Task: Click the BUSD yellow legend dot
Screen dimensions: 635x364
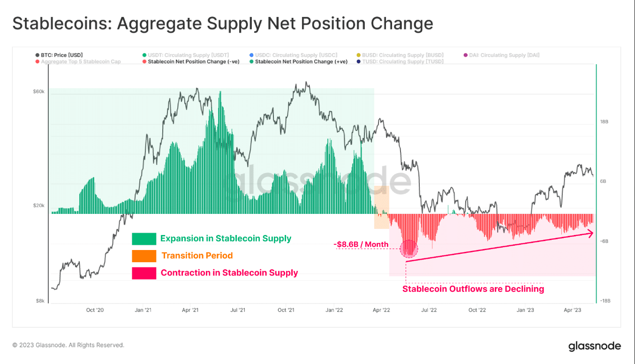Action: [x=359, y=55]
